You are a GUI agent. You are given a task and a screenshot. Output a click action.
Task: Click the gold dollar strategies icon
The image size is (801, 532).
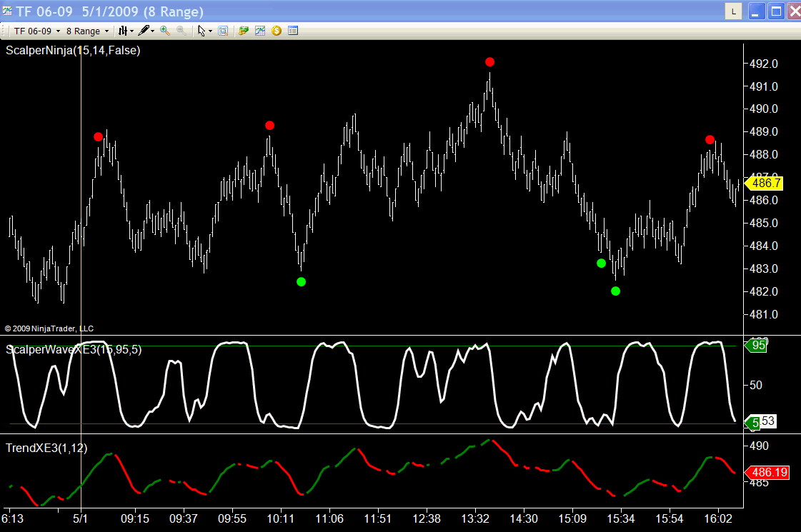[x=277, y=31]
